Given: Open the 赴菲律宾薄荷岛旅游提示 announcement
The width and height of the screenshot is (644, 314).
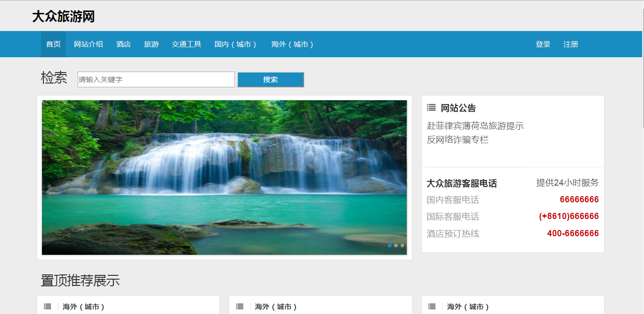Looking at the screenshot, I should 475,126.
